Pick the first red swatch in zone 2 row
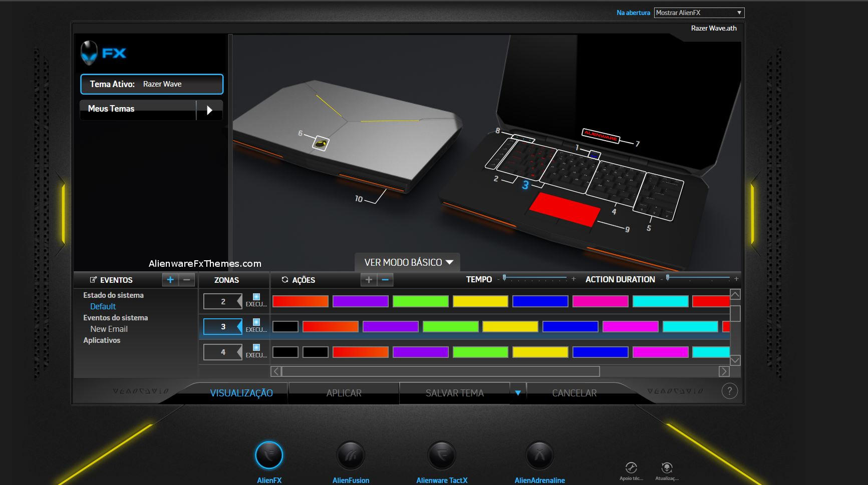Screen dimensions: 868x485 [x=301, y=301]
